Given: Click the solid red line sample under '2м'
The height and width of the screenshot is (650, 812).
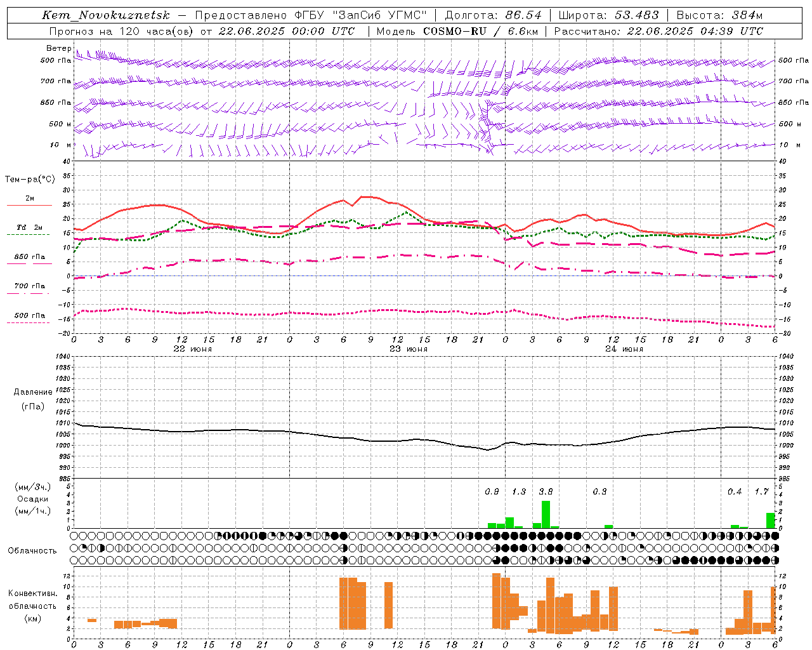Looking at the screenshot, I should coord(29,206).
